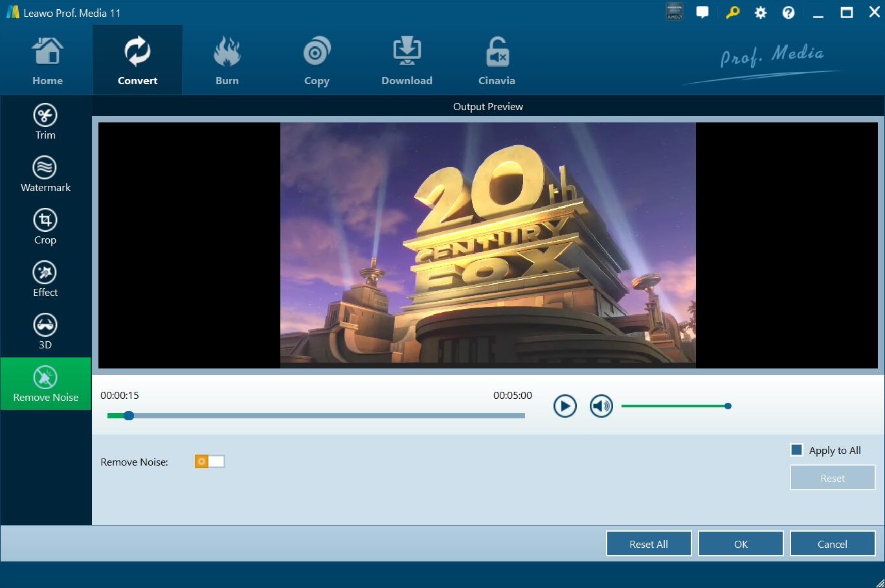This screenshot has width=885, height=588.
Task: Enable the Apply to All checkbox
Action: tap(797, 450)
